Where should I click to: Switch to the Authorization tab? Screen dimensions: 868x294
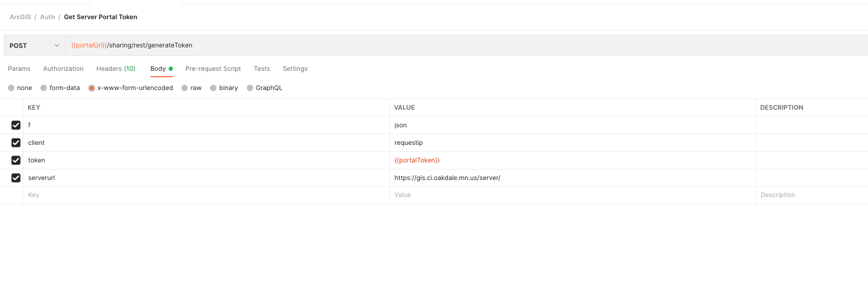(63, 69)
